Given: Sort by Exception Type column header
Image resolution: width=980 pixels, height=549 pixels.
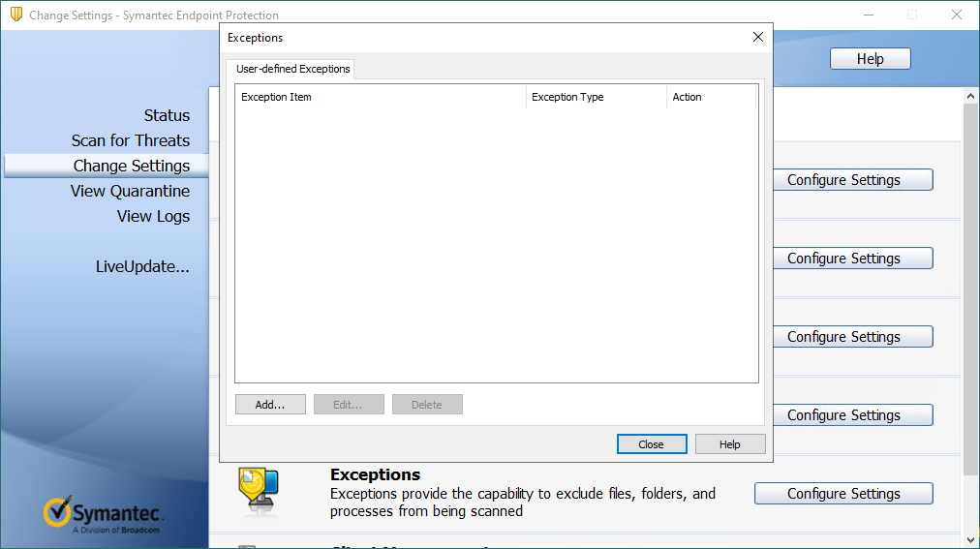Looking at the screenshot, I should (x=597, y=97).
